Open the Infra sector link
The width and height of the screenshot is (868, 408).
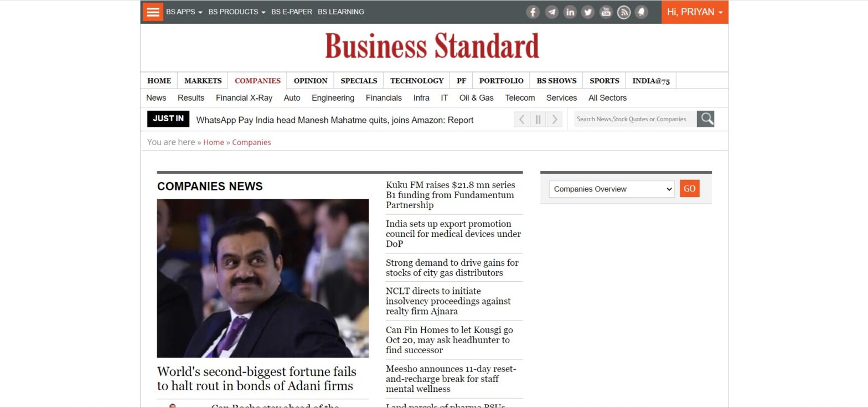coord(421,98)
